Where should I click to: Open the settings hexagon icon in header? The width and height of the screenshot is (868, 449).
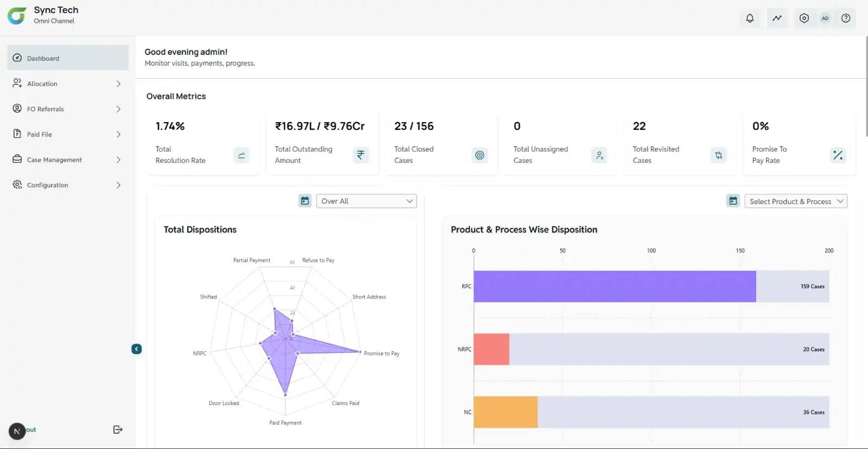click(x=804, y=18)
